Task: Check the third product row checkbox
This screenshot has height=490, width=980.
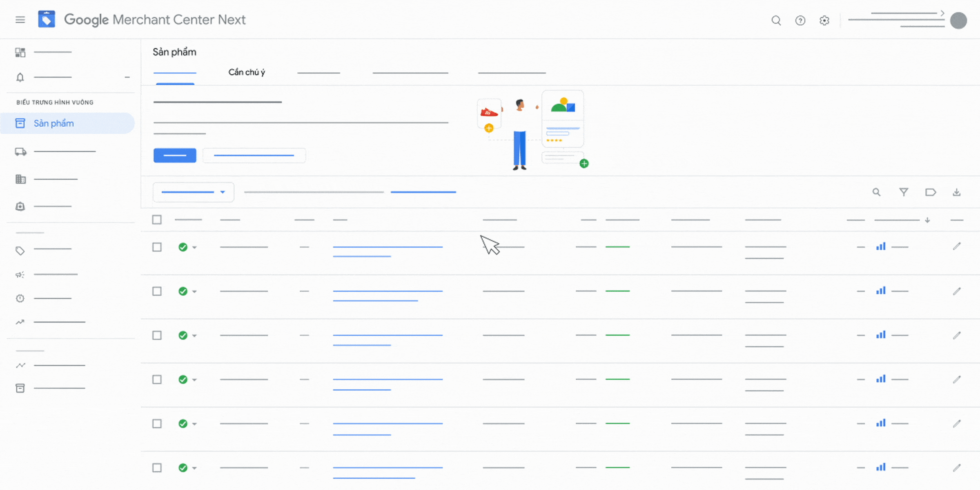Action: (x=157, y=335)
